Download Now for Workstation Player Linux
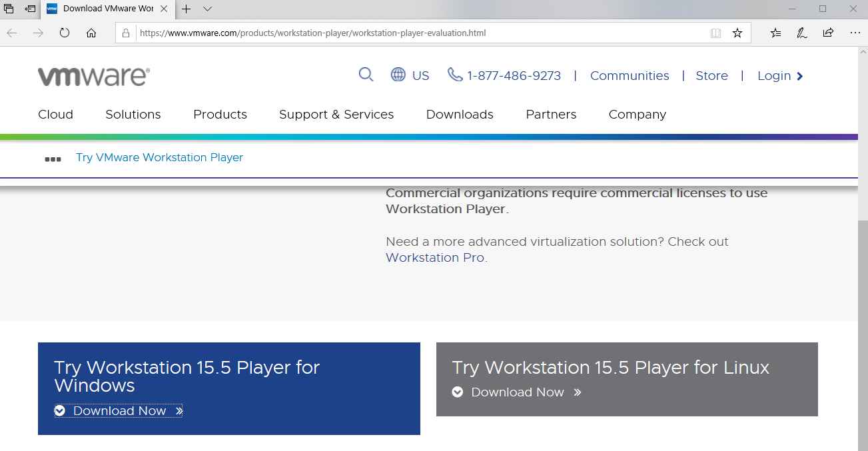This screenshot has width=868, height=451. click(x=517, y=392)
